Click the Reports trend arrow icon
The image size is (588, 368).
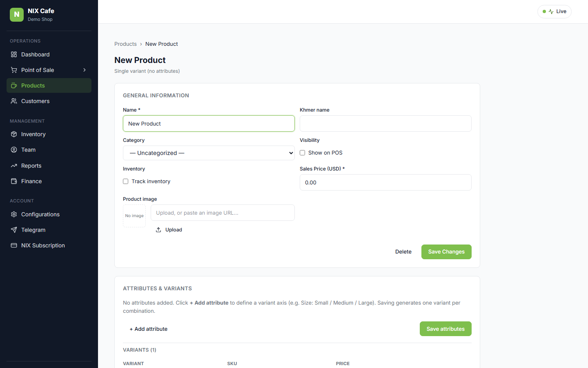14,166
